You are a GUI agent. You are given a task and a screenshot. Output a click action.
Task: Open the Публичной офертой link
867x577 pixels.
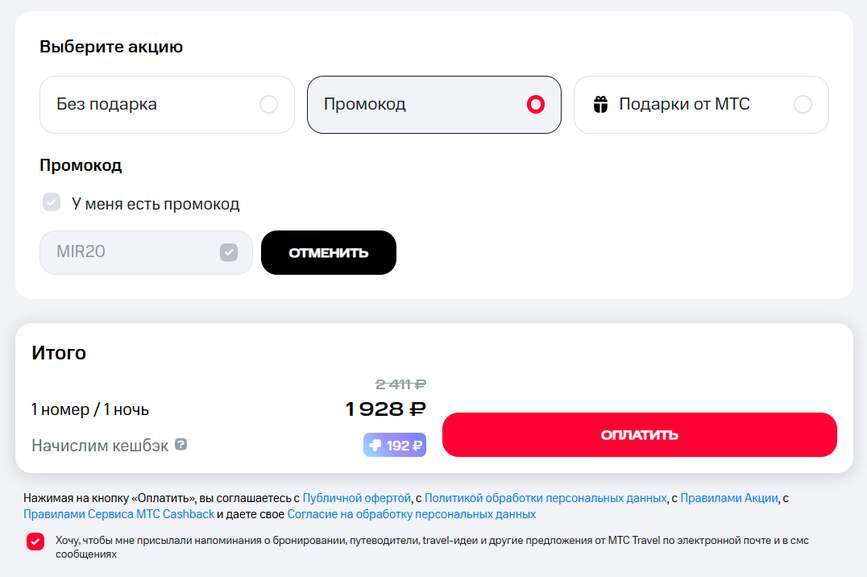[357, 497]
